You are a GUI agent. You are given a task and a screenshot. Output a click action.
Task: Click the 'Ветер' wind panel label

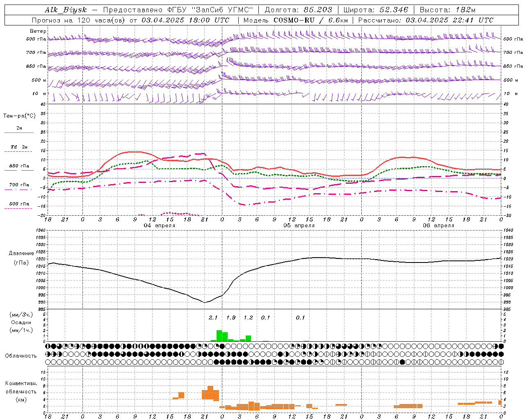[38, 31]
